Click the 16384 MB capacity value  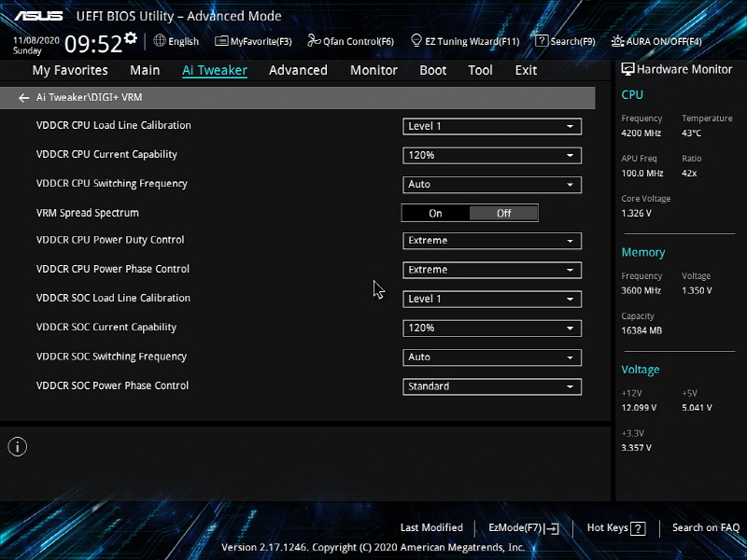coord(641,330)
